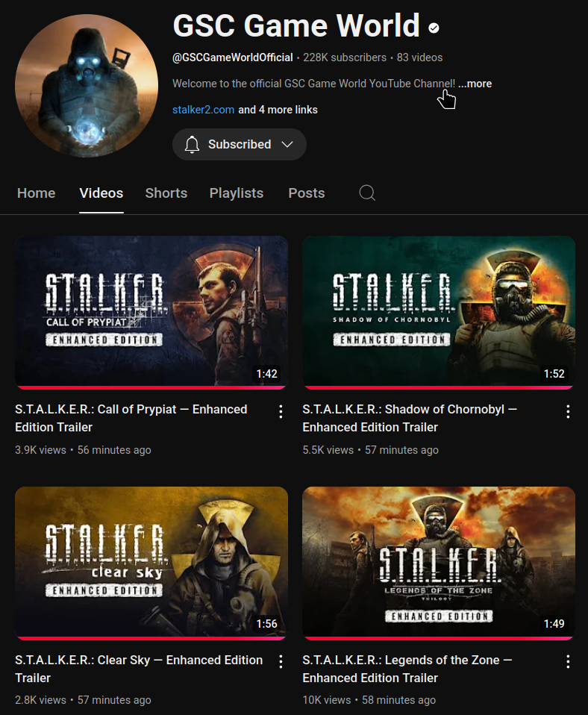This screenshot has width=588, height=715.
Task: Click the '228K subscribers' text
Action: click(x=345, y=58)
